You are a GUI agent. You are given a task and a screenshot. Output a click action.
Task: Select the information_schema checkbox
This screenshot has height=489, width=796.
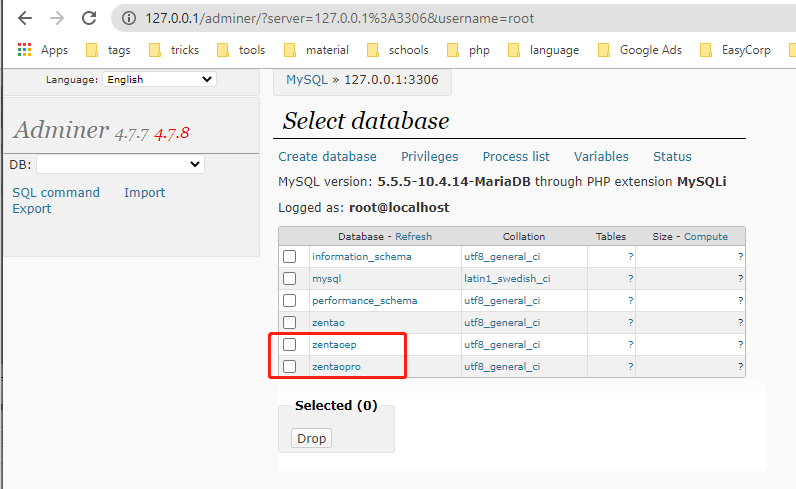[x=289, y=257]
